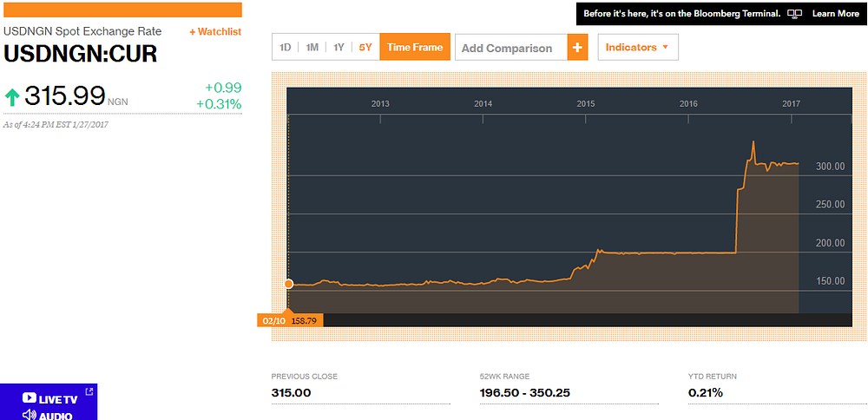
Task: Click the 2015 label on chart axis
Action: (586, 103)
